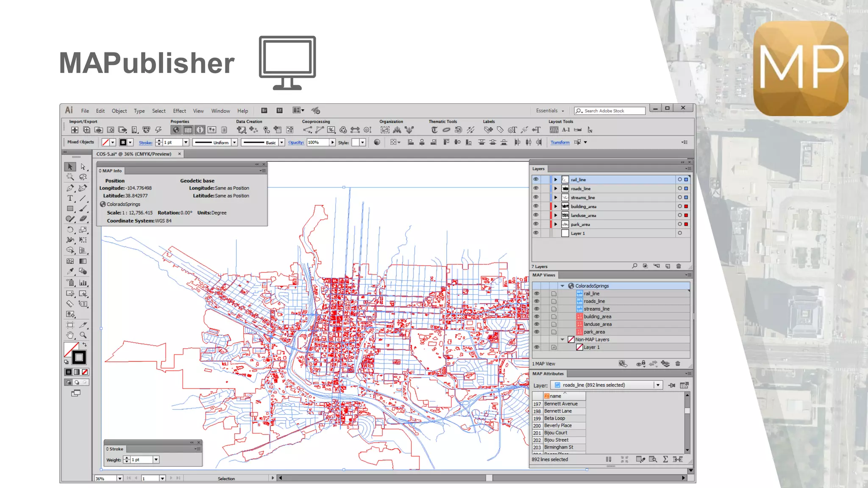Viewport: 868px width, 488px height.
Task: Hide the roads_line layer in Layers panel
Action: click(x=536, y=188)
